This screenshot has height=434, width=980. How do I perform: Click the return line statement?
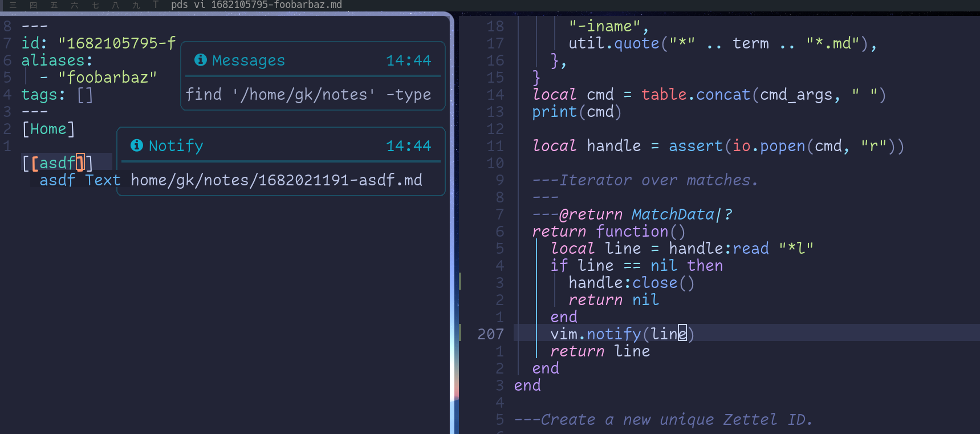pyautogui.click(x=600, y=351)
